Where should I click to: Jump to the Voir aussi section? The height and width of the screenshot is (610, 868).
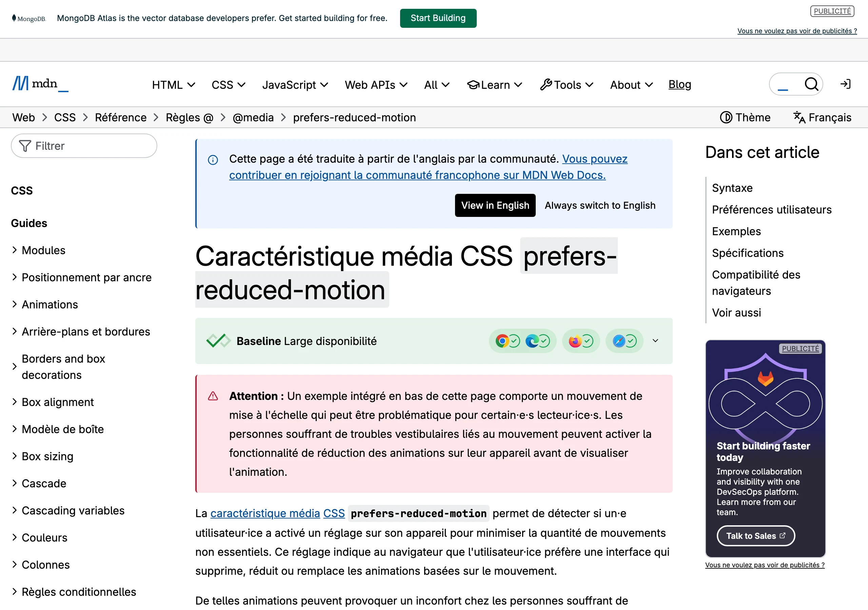coord(736,312)
